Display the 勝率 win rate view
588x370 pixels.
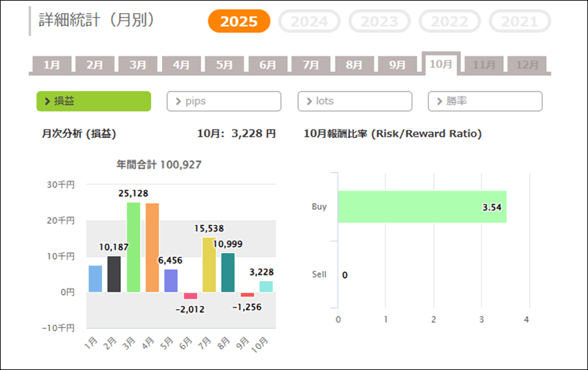(485, 101)
